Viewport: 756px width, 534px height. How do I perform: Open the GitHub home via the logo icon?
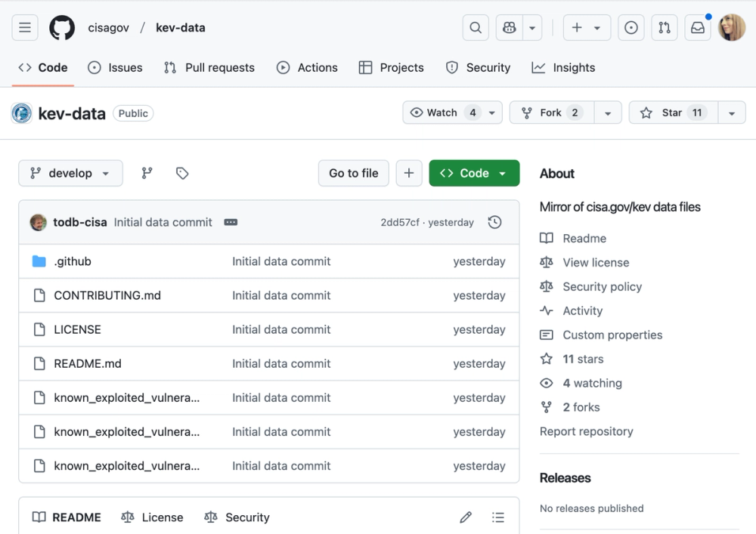61,27
